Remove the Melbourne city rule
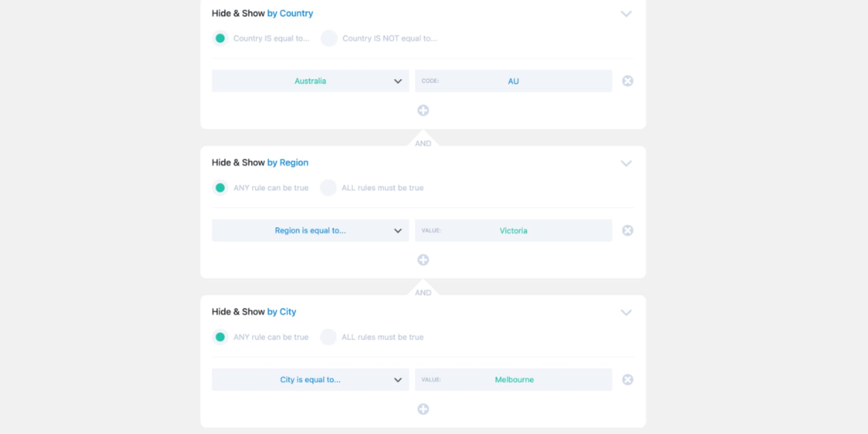The height and width of the screenshot is (434, 868). (x=627, y=380)
